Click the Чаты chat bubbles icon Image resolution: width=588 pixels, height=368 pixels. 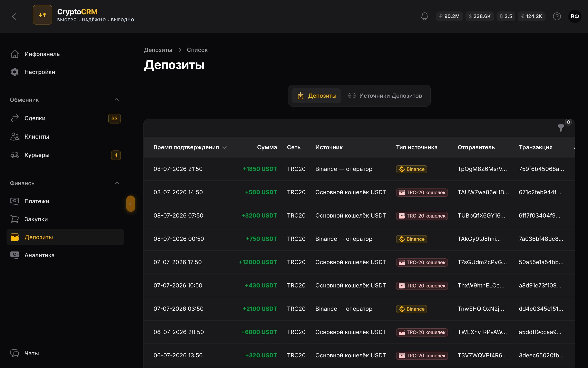tap(14, 353)
